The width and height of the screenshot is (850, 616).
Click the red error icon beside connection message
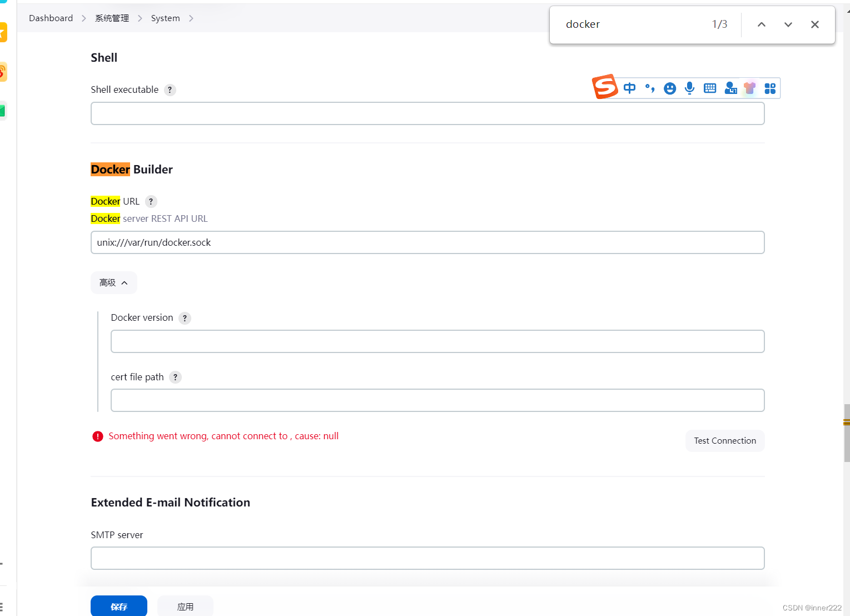click(98, 436)
